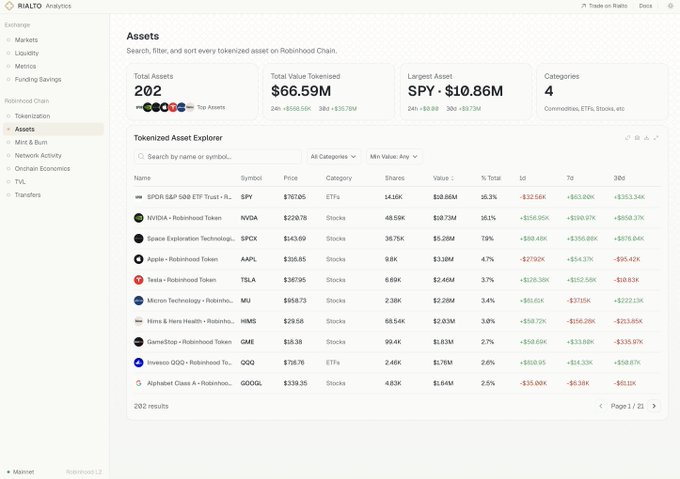Click the QQQ symbol cell
The height and width of the screenshot is (479, 680).
click(x=248, y=362)
